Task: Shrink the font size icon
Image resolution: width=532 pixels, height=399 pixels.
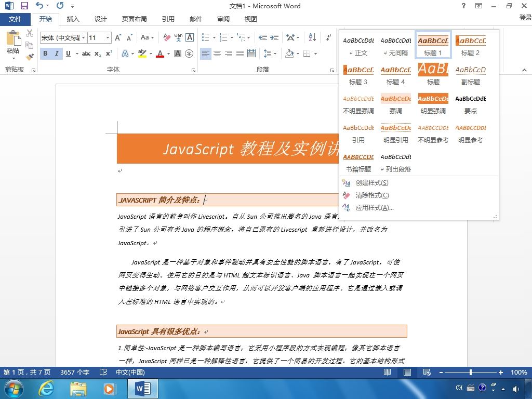Action: point(129,37)
